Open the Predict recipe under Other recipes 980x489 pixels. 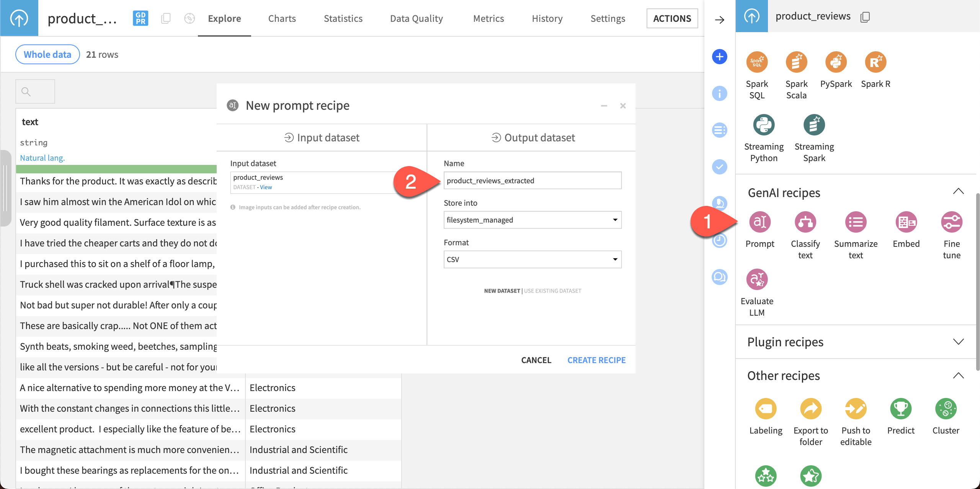coord(900,409)
